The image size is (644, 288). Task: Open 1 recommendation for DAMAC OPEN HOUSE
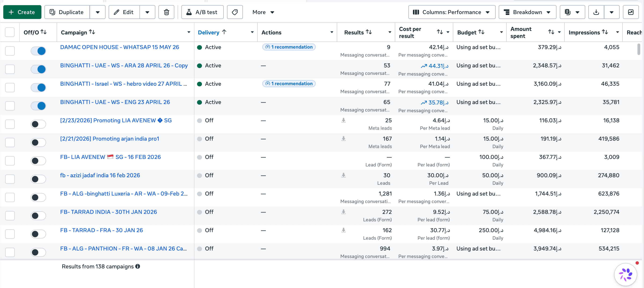pos(289,47)
